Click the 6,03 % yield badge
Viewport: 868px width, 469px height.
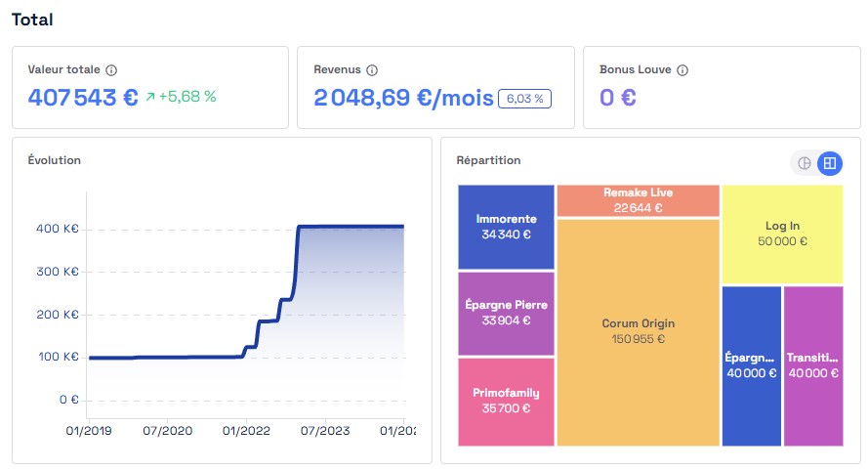(524, 99)
